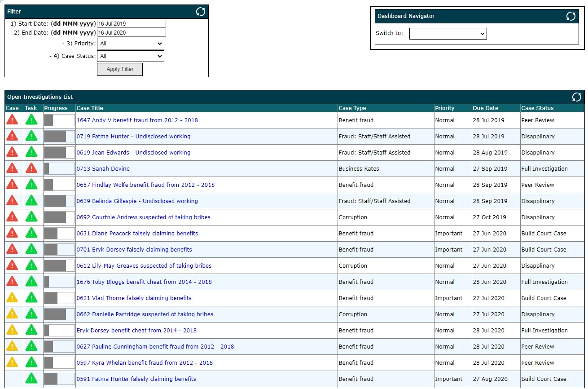This screenshot has width=588, height=389.
Task: Click red case icon for 0713 Sanah Devine
Action: tap(12, 168)
